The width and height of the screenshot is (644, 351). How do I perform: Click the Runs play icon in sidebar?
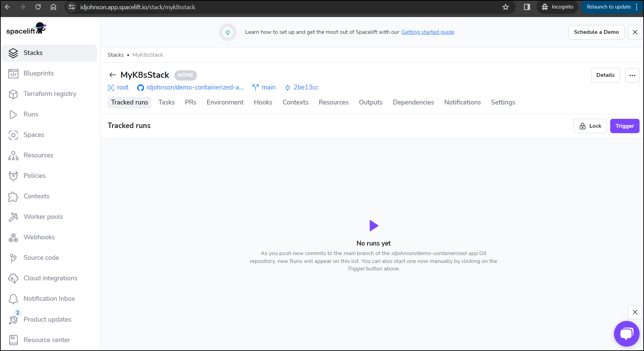coord(13,114)
